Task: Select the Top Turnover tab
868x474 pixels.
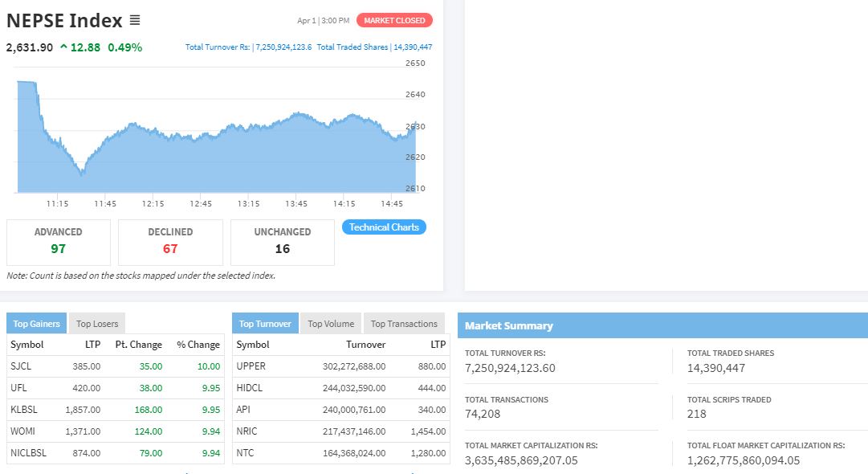Action: coord(265,324)
